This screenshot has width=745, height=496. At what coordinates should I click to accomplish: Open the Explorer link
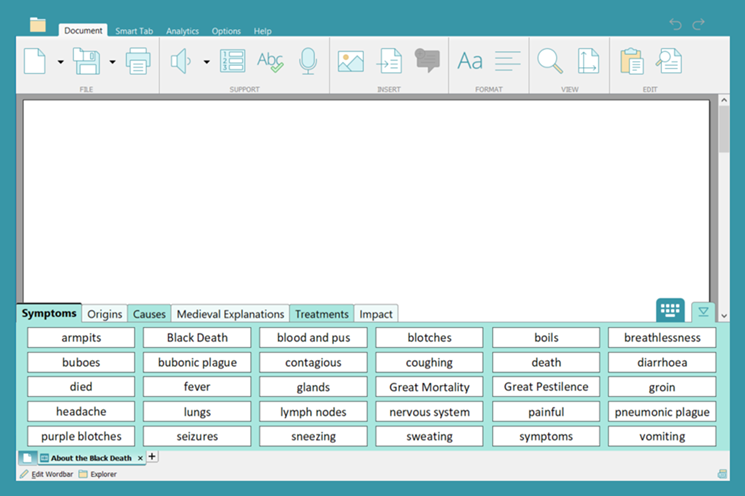coord(98,474)
